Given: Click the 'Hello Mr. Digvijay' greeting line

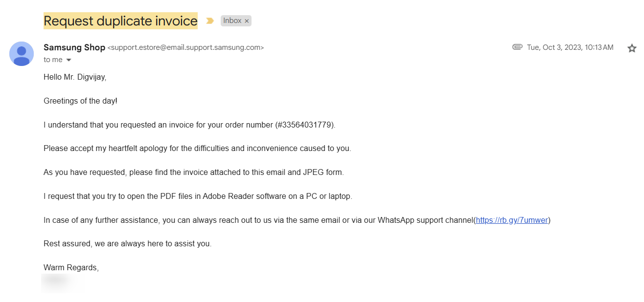Looking at the screenshot, I should tap(75, 77).
